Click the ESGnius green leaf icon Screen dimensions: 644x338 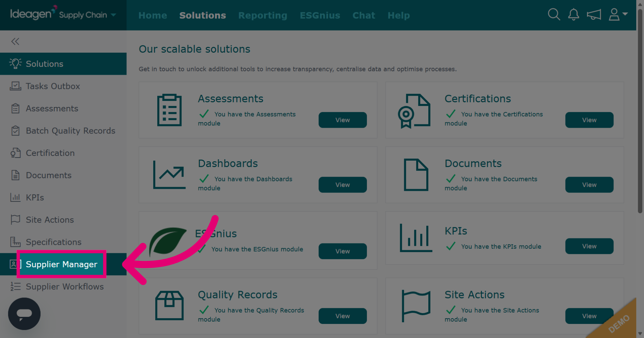168,242
